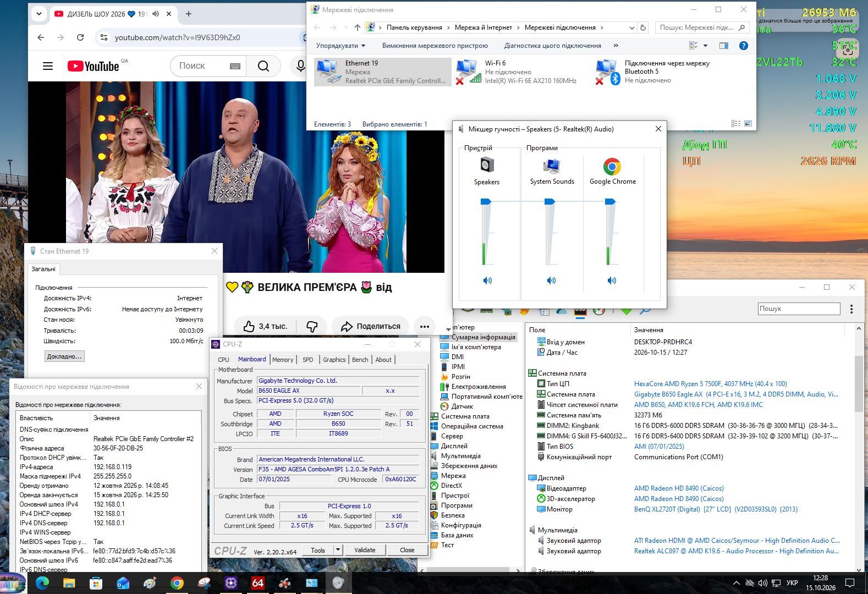Click the YouTube search magnifier button
This screenshot has height=594, width=868.
263,66
